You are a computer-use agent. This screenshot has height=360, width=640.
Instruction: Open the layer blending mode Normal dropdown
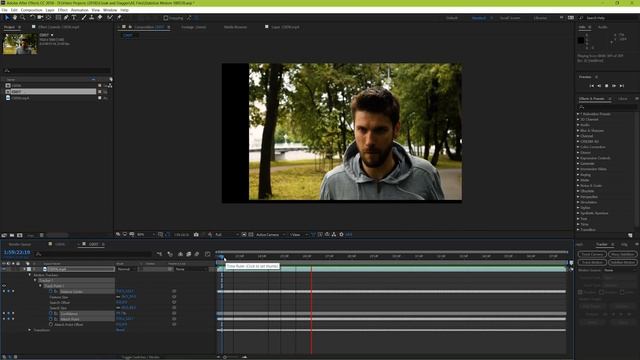tap(127, 269)
